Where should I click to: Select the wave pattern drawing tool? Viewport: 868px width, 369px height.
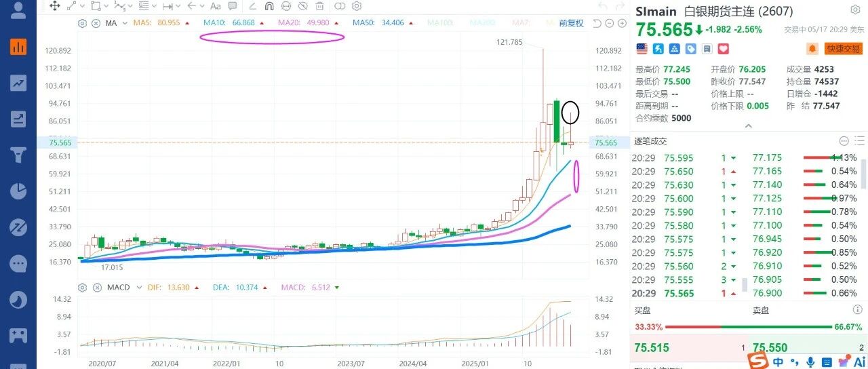pyautogui.click(x=120, y=6)
